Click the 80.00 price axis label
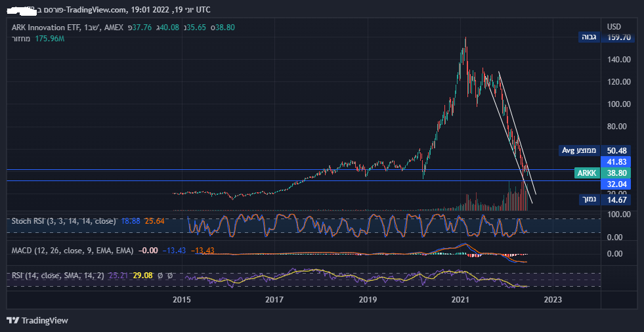This screenshot has height=332, width=644. pos(618,127)
